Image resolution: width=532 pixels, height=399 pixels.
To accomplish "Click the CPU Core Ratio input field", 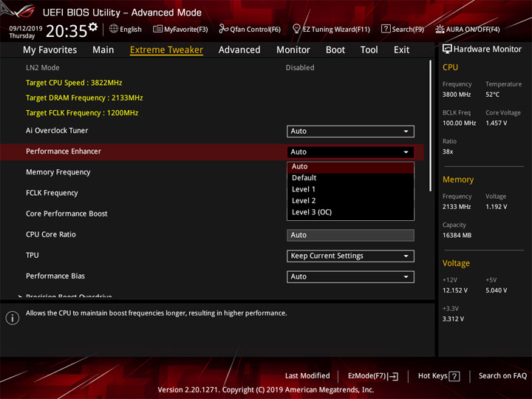I will point(350,235).
